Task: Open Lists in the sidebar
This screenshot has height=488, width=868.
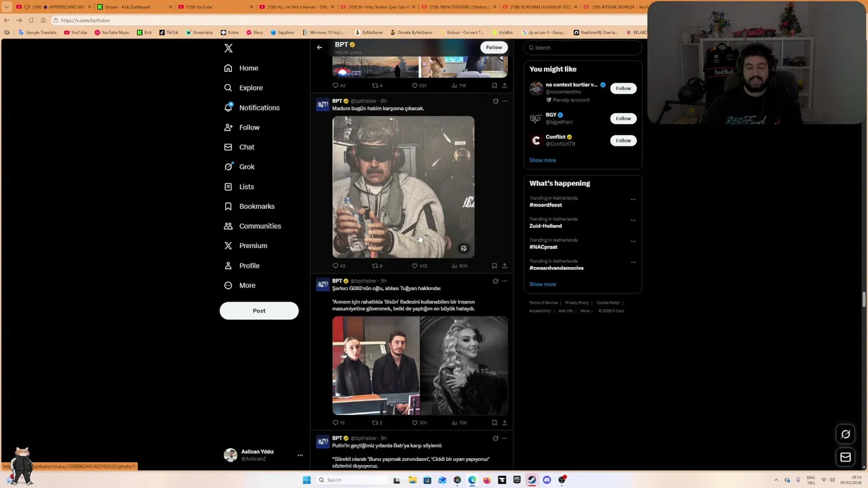Action: tap(239, 186)
